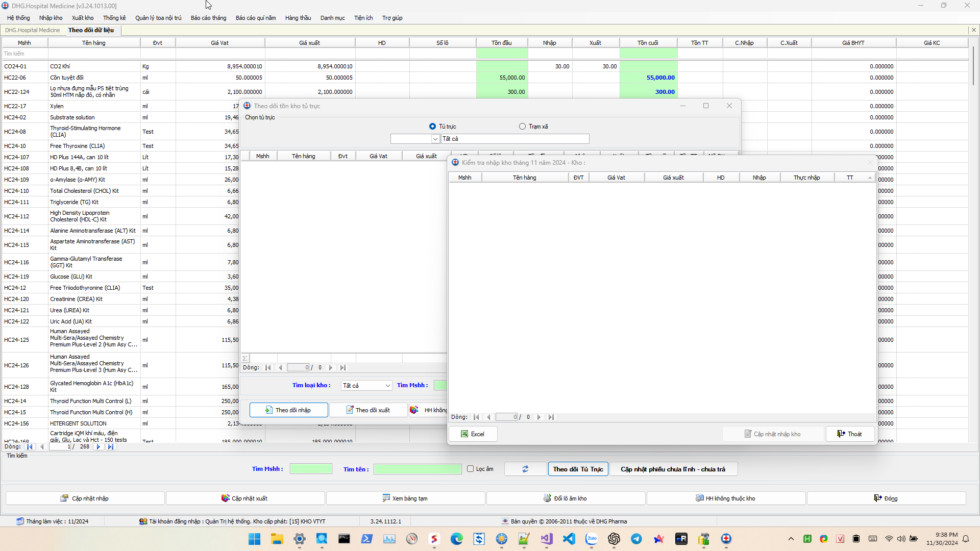Enable the Lọc âm checkbox
Screen dimensions: 980x551
pos(470,469)
